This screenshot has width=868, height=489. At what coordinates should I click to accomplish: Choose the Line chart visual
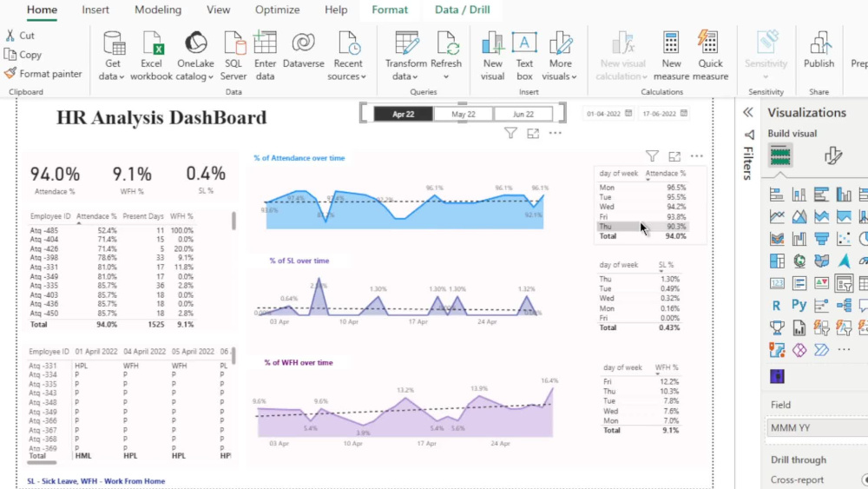777,216
